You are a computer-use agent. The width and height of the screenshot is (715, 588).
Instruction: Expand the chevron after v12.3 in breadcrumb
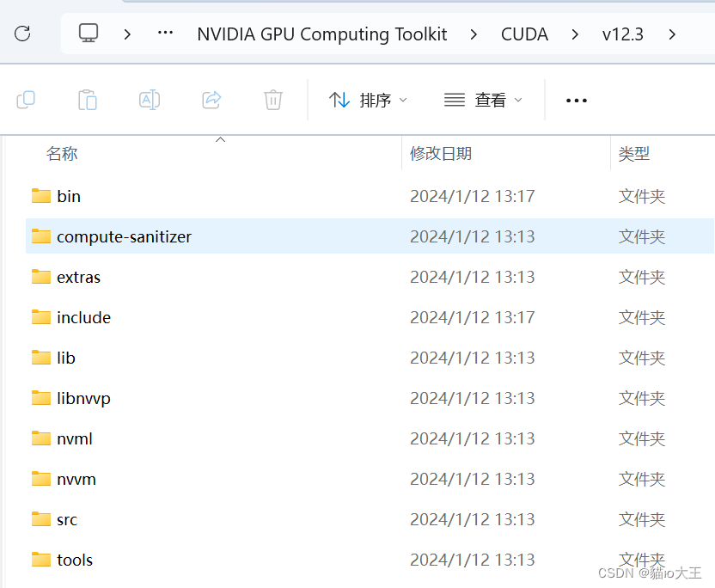672,34
